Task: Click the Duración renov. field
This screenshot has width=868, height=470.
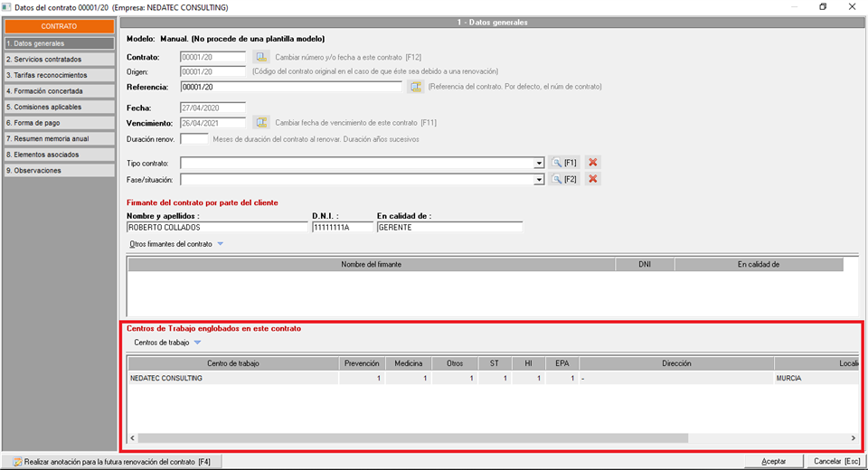Action: point(194,139)
